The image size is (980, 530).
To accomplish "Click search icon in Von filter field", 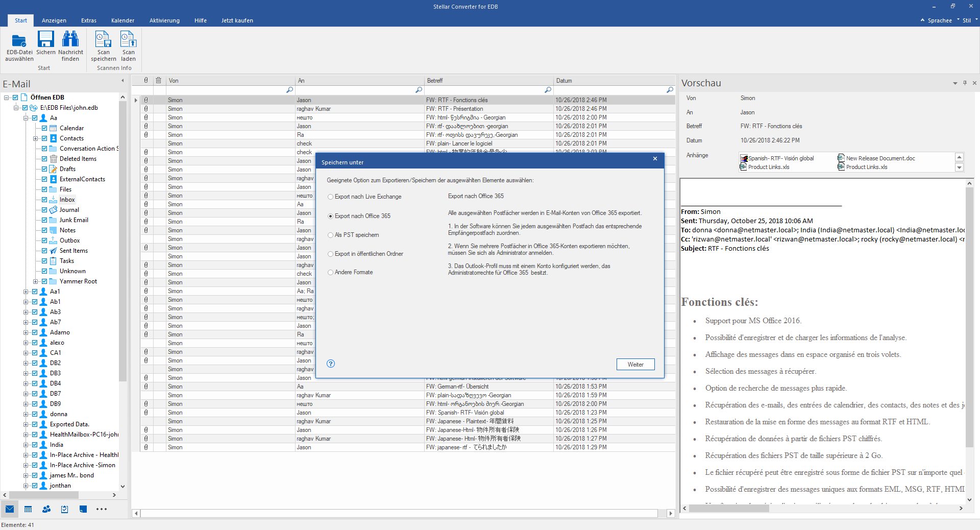I will 289,90.
